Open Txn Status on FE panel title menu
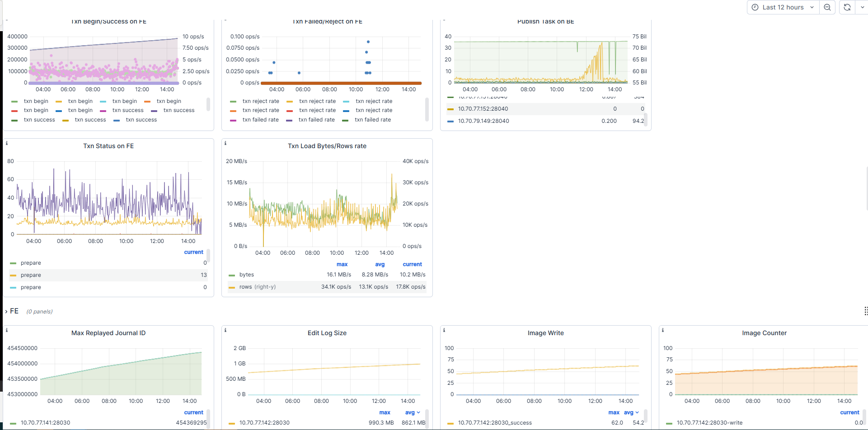868x430 pixels. point(108,146)
